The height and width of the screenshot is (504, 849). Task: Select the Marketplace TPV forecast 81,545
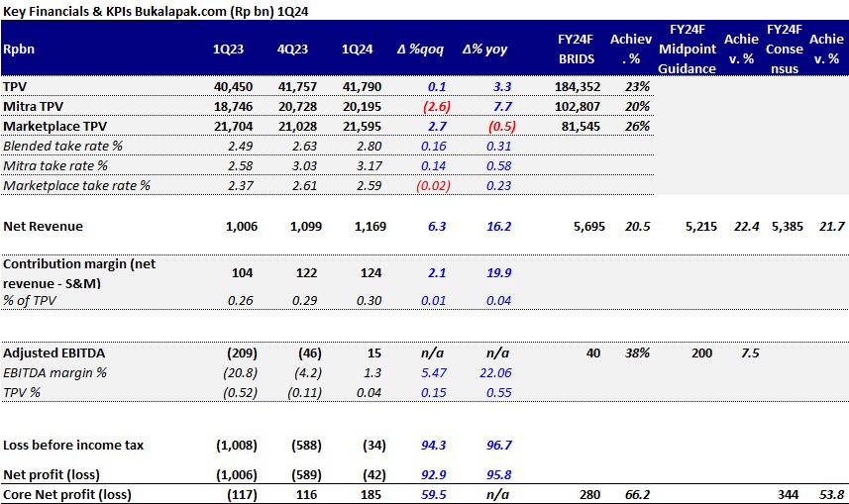[x=581, y=126]
